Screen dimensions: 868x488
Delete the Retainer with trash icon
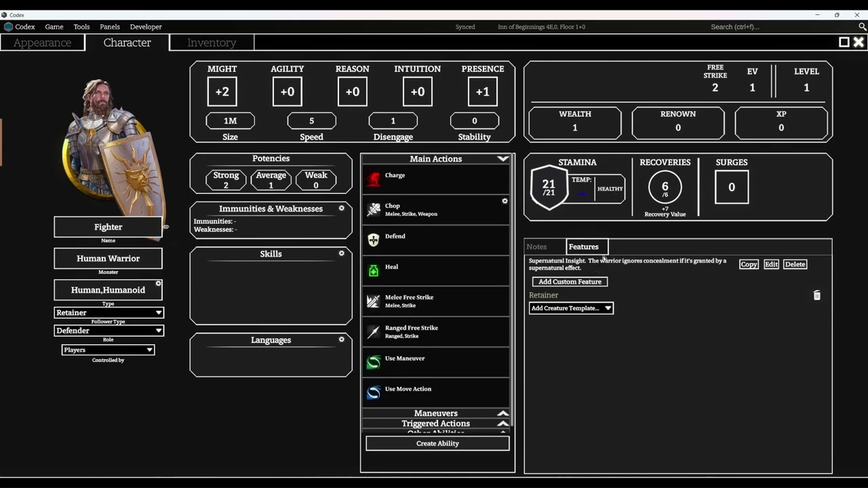(x=817, y=296)
